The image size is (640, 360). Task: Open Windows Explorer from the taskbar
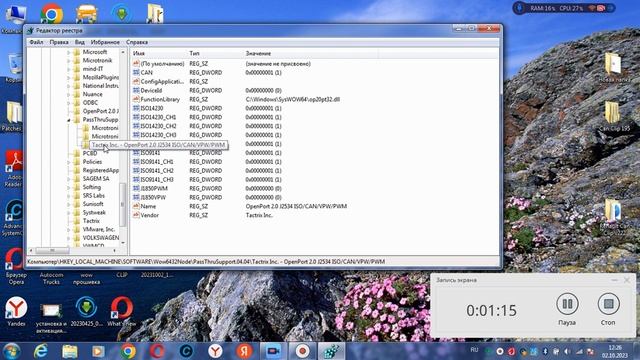coord(69,351)
